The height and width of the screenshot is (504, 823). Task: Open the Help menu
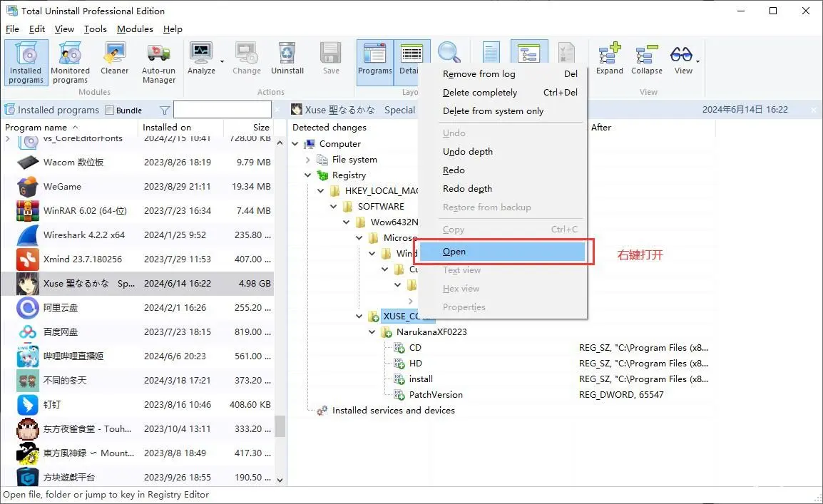[173, 29]
